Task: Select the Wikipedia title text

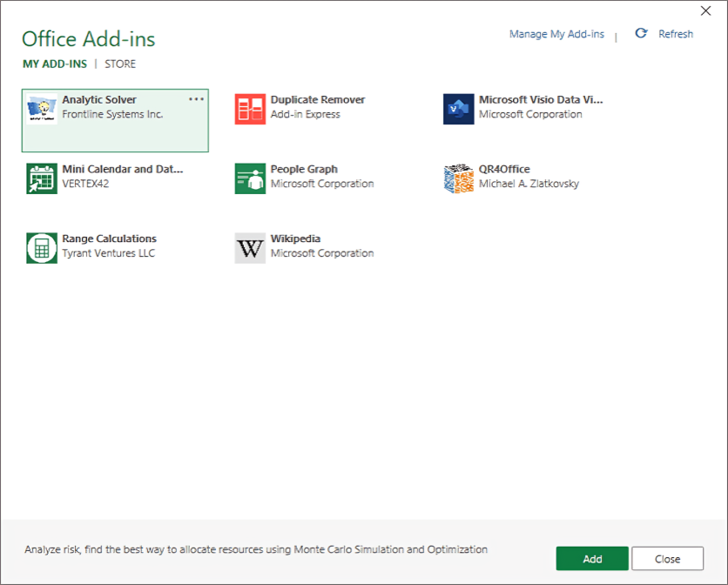Action: tap(295, 239)
